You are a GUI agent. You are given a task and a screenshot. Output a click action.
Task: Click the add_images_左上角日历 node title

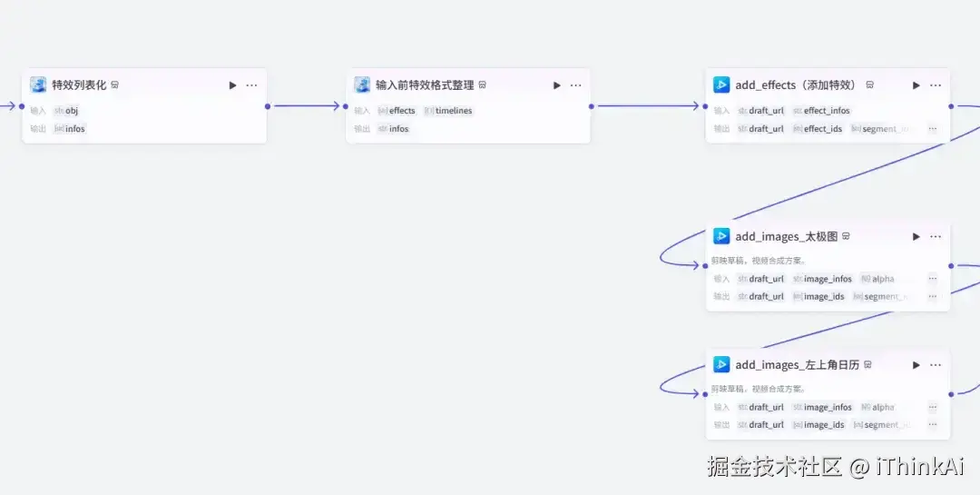(x=798, y=365)
